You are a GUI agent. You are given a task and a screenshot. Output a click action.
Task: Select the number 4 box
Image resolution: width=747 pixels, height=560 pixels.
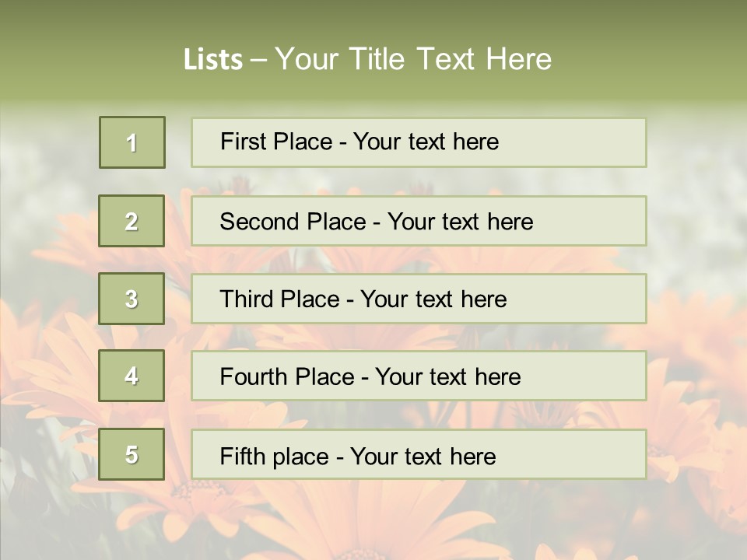(x=132, y=376)
